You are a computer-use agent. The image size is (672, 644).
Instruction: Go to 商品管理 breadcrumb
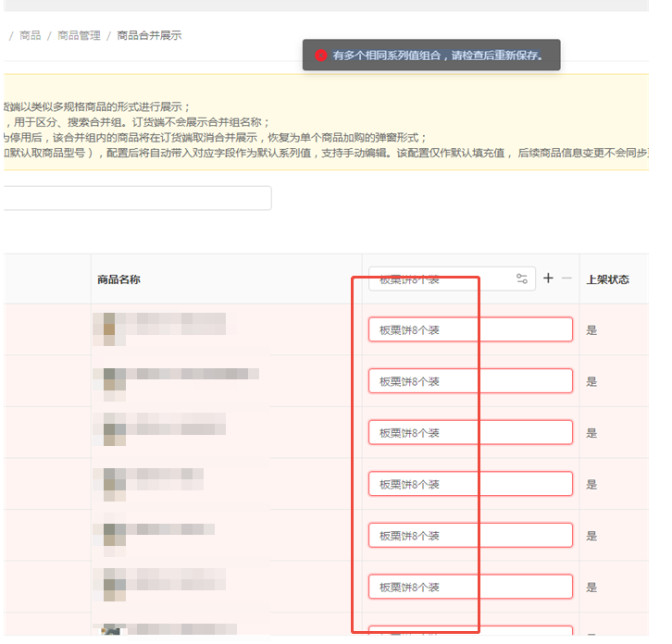point(79,35)
